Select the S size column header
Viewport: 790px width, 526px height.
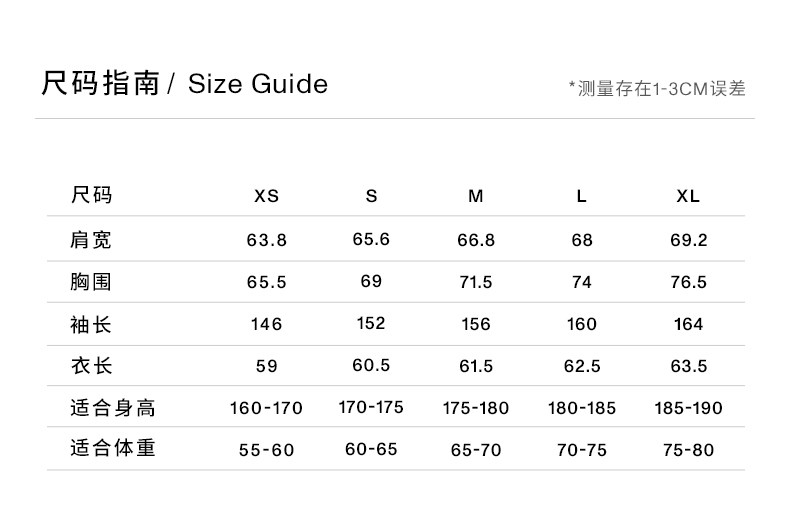[372, 196]
